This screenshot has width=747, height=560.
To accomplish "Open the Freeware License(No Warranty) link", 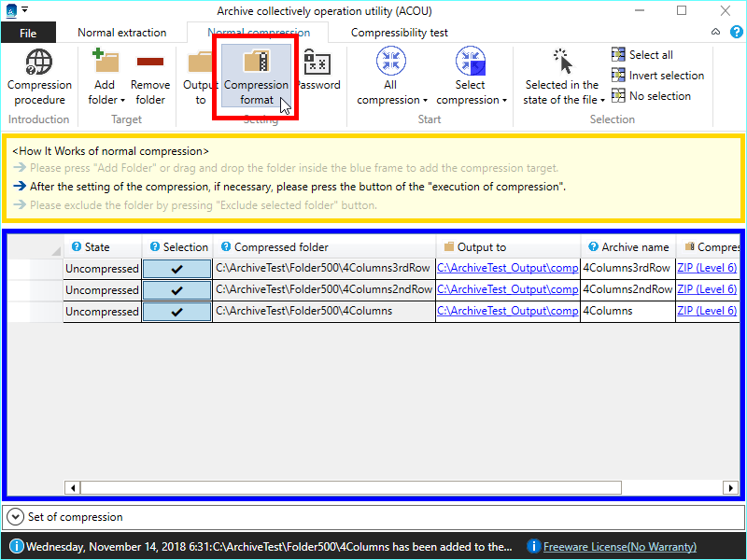I will (619, 547).
